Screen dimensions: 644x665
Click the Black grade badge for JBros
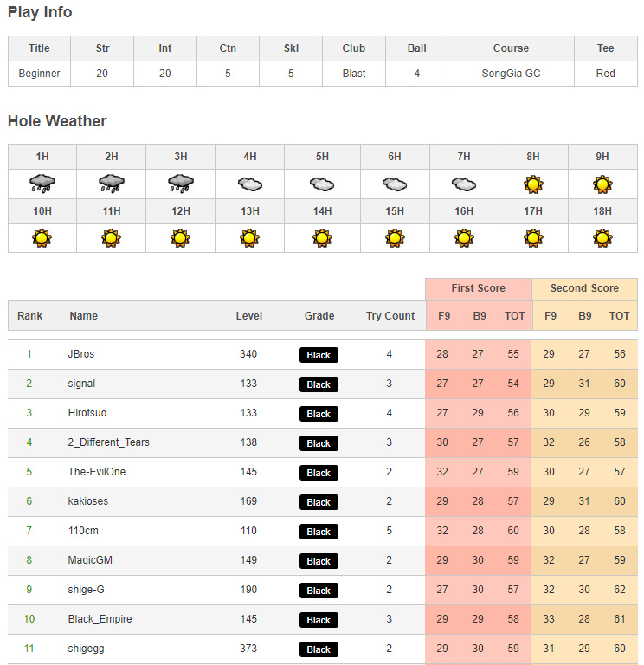coord(319,355)
